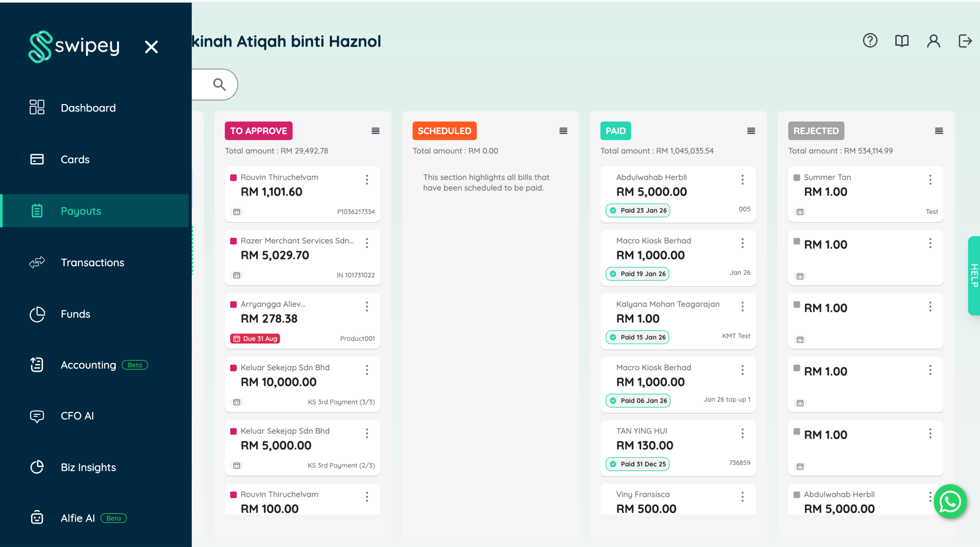Click the SCHEDULED label

(444, 131)
